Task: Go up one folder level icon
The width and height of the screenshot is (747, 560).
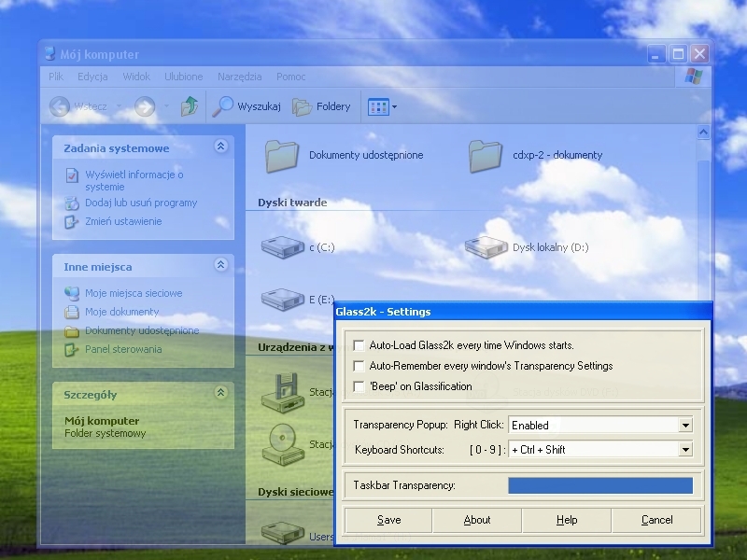Action: pyautogui.click(x=190, y=105)
